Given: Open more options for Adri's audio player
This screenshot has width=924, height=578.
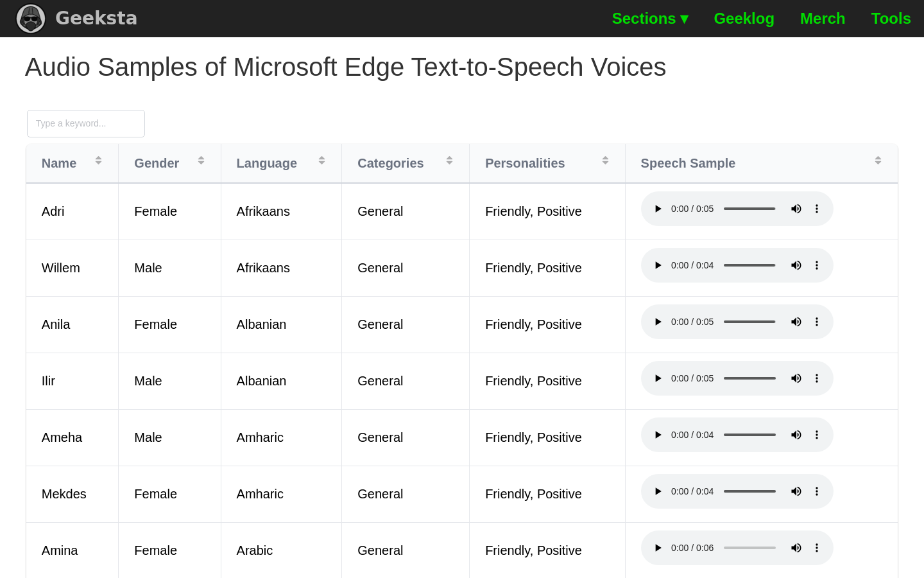Looking at the screenshot, I should click(x=817, y=209).
